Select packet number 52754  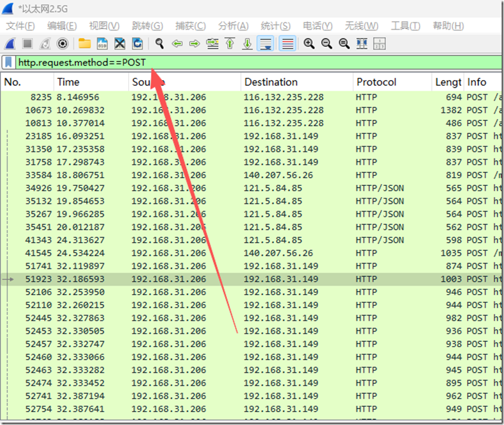pyautogui.click(x=251, y=409)
